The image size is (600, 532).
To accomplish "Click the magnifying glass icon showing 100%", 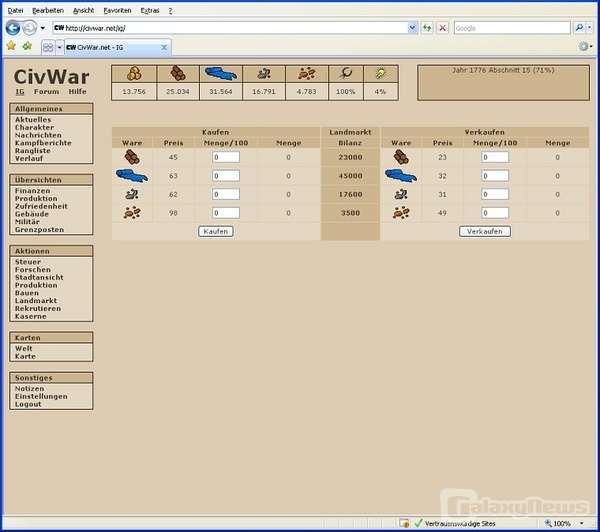I will pos(345,73).
